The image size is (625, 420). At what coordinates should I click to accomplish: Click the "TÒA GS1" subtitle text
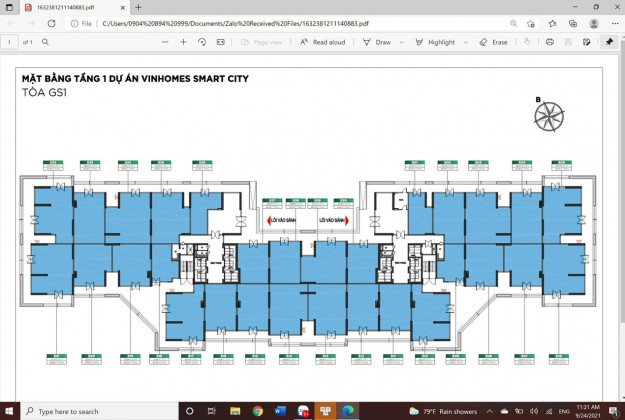coord(44,92)
